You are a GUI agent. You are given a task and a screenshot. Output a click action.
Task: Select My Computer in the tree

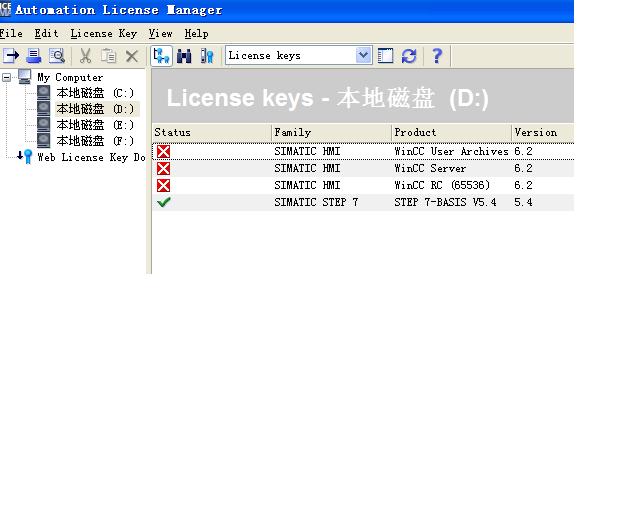(70, 77)
